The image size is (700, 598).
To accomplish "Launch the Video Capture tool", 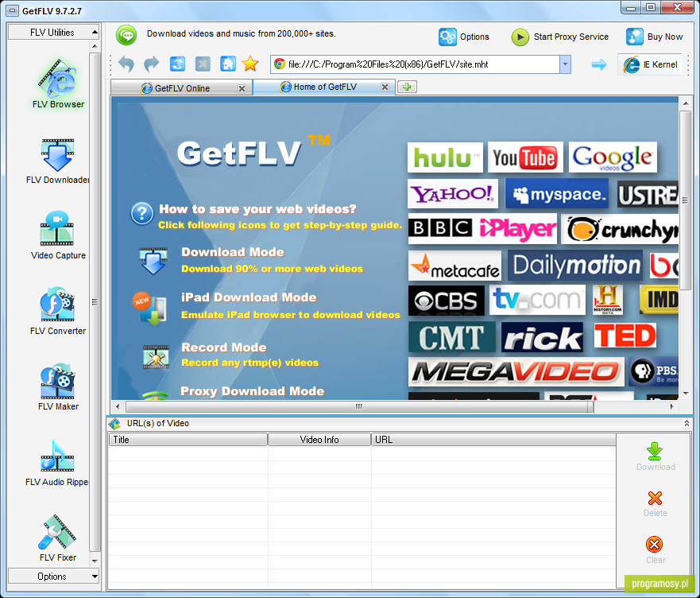I will point(58,235).
